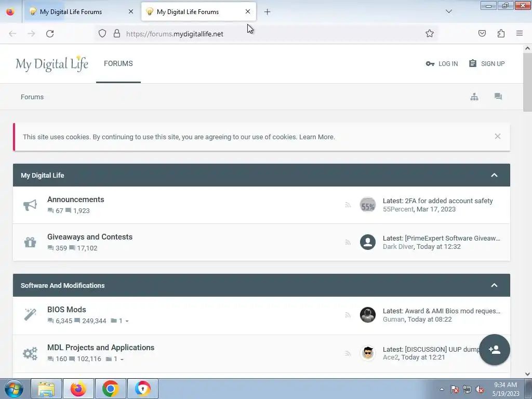The height and width of the screenshot is (399, 532).
Task: Close the first browser tab
Action: click(131, 11)
